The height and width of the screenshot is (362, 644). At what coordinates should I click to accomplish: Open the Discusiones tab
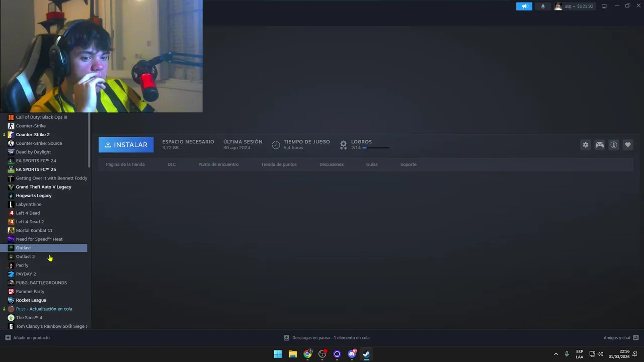click(x=332, y=164)
